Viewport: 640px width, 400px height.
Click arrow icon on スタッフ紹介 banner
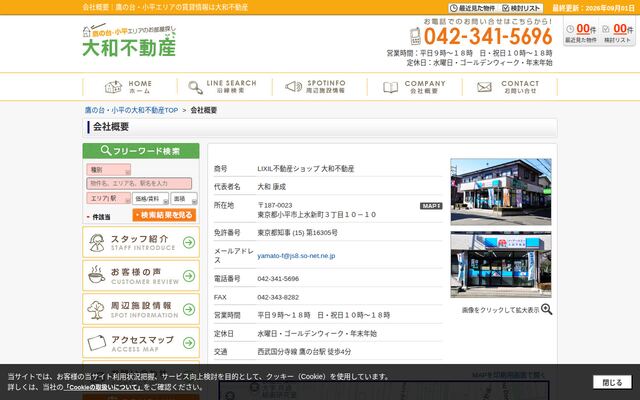(189, 242)
